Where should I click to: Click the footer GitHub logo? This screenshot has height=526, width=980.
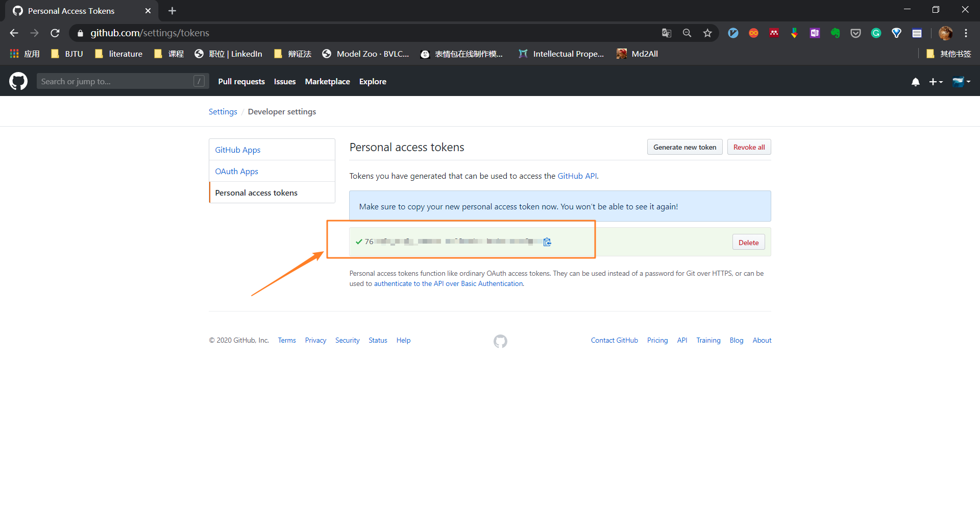500,341
